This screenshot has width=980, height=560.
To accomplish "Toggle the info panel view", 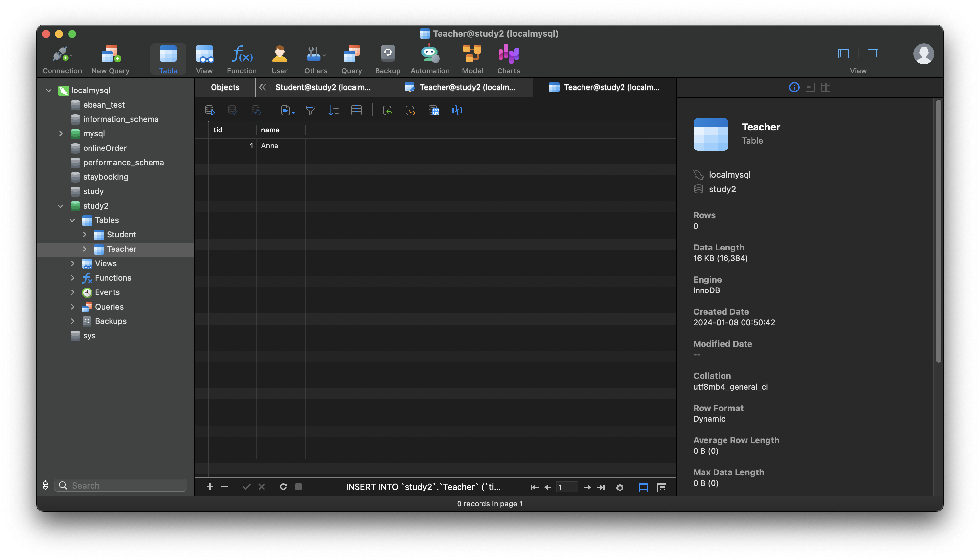I will pyautogui.click(x=794, y=87).
